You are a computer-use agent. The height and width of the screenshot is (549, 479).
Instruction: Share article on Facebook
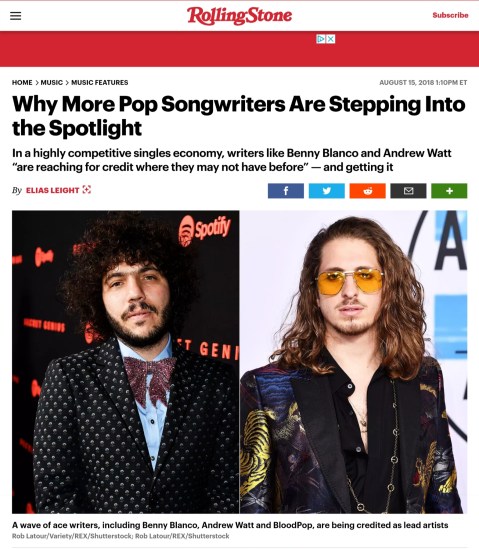pyautogui.click(x=286, y=191)
